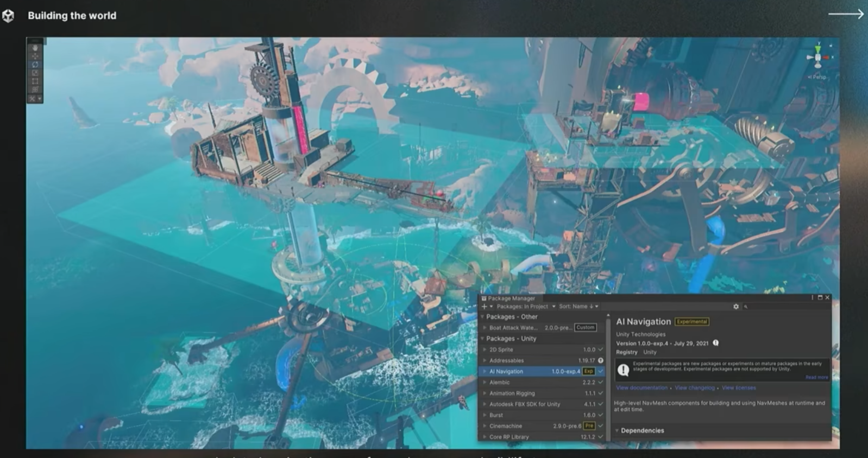Expand the Animation Rigging arrow
Image resolution: width=868 pixels, height=458 pixels.
coord(485,393)
